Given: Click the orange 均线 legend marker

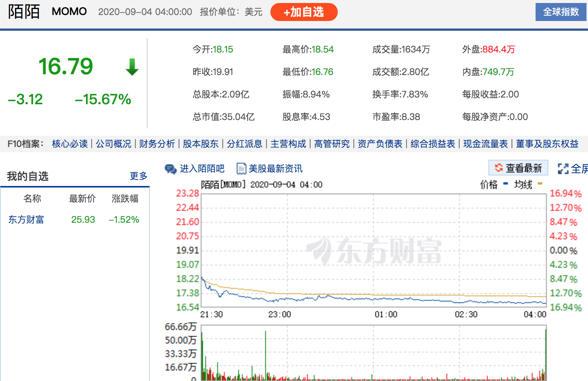Looking at the screenshot, I should tap(540, 184).
